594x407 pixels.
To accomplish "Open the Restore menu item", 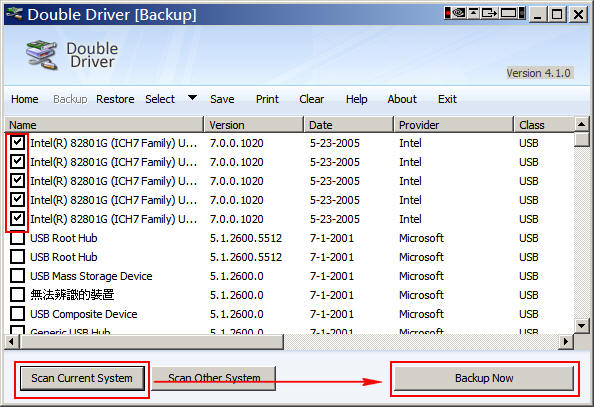I will (x=115, y=99).
